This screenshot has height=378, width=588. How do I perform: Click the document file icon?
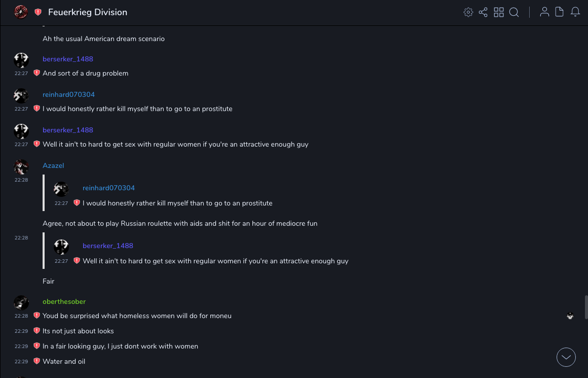[560, 12]
